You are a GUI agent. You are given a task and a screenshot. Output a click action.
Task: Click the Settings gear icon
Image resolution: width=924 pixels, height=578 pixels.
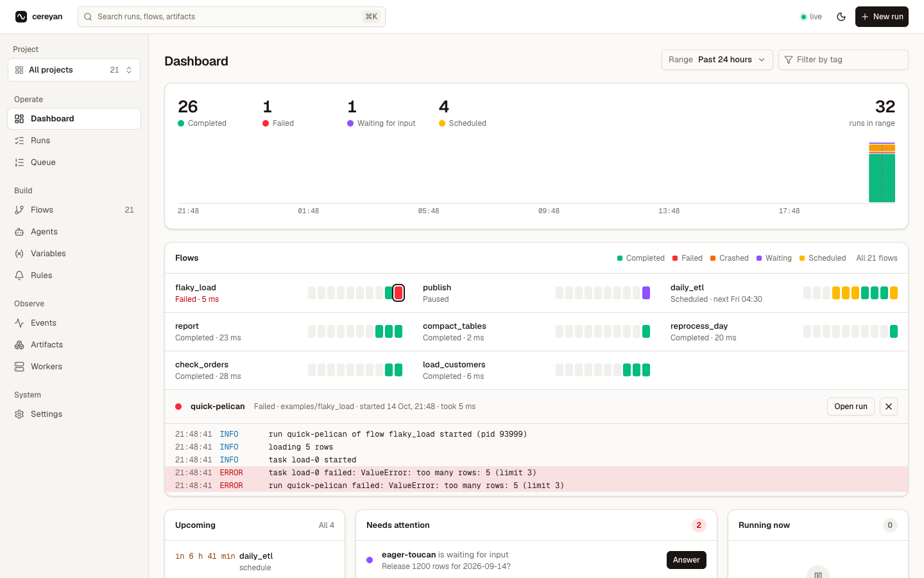click(x=19, y=414)
